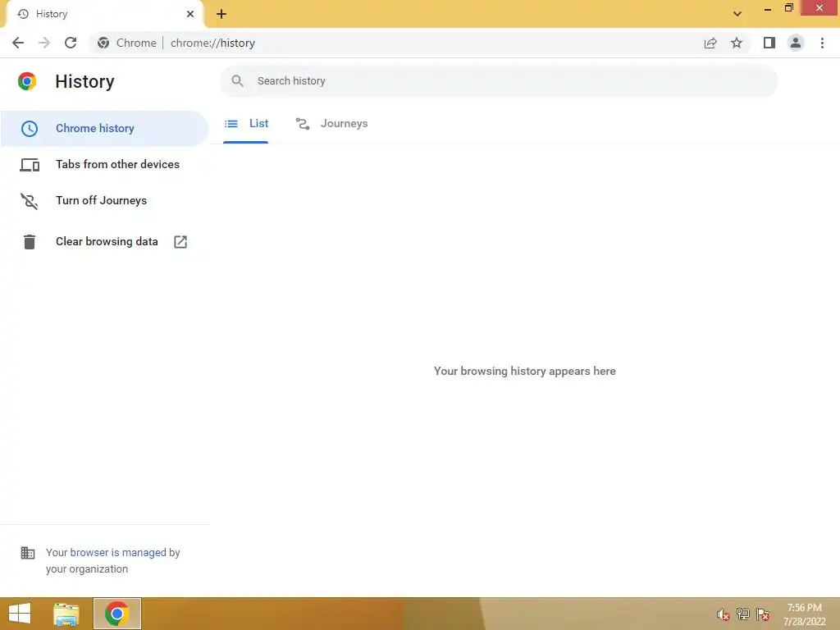Click the Chrome site info icon in address bar

coord(103,43)
